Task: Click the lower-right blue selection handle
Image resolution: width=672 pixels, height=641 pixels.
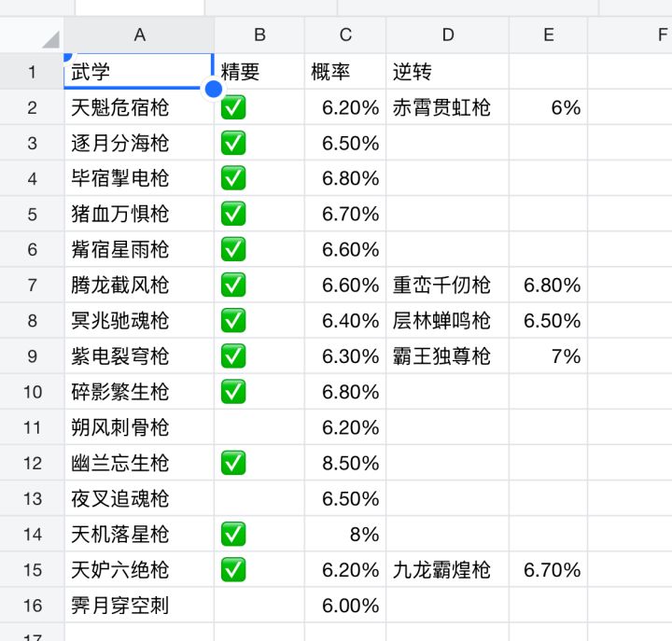Action: point(214,90)
